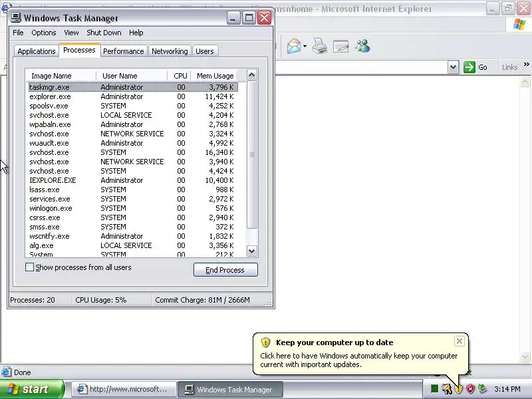This screenshot has width=532, height=399.
Task: Click the End Process button
Action: [225, 270]
